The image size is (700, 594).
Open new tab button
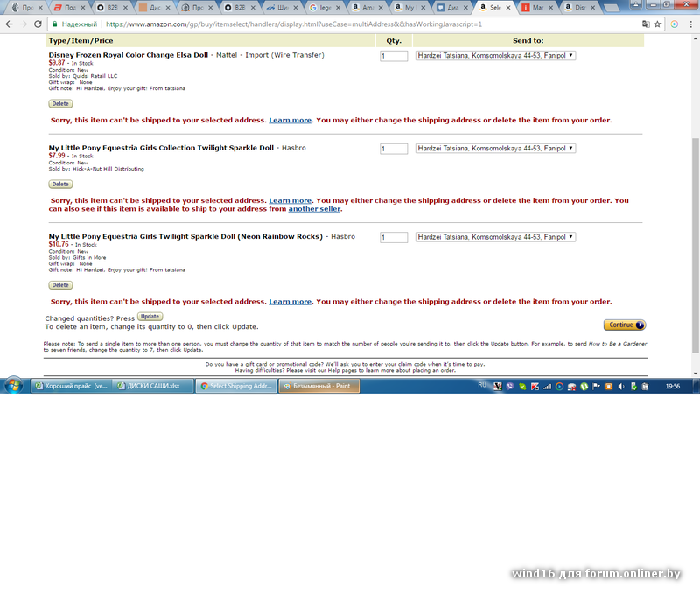[611, 8]
